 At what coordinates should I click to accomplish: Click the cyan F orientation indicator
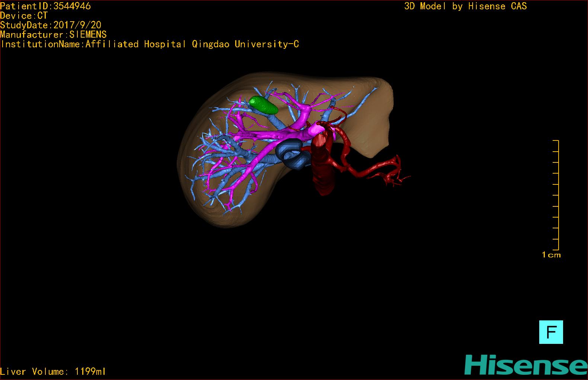point(551,332)
